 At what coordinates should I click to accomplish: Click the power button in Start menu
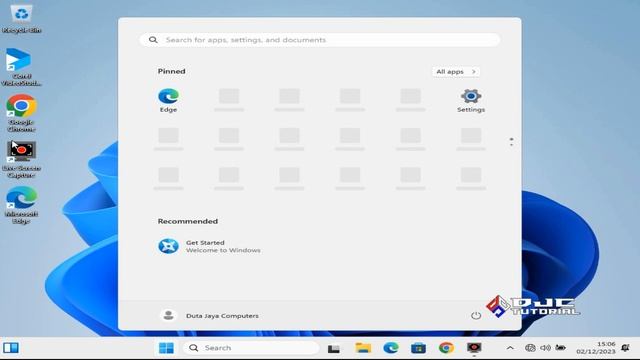476,316
